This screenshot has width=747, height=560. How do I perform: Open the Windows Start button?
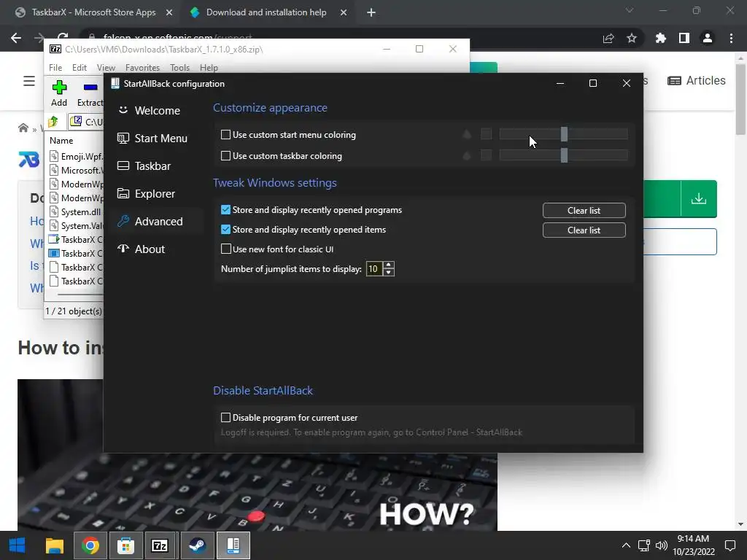coord(18,545)
